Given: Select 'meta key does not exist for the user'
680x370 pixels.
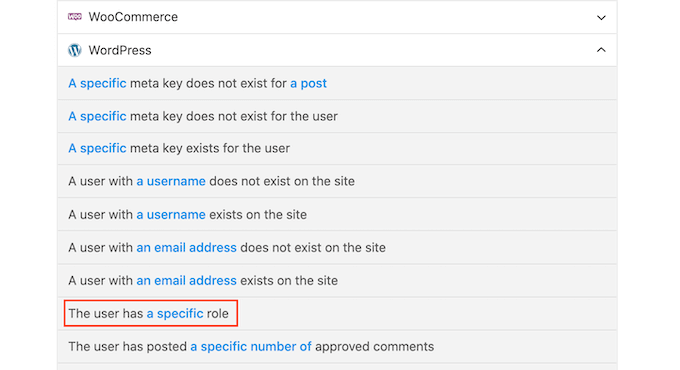Looking at the screenshot, I should point(337,116).
